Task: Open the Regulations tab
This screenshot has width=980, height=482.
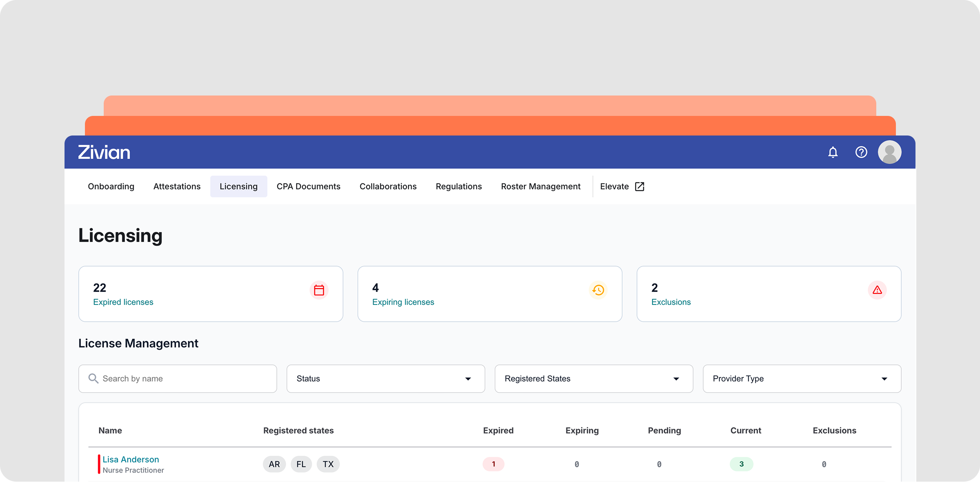Action: pos(459,187)
